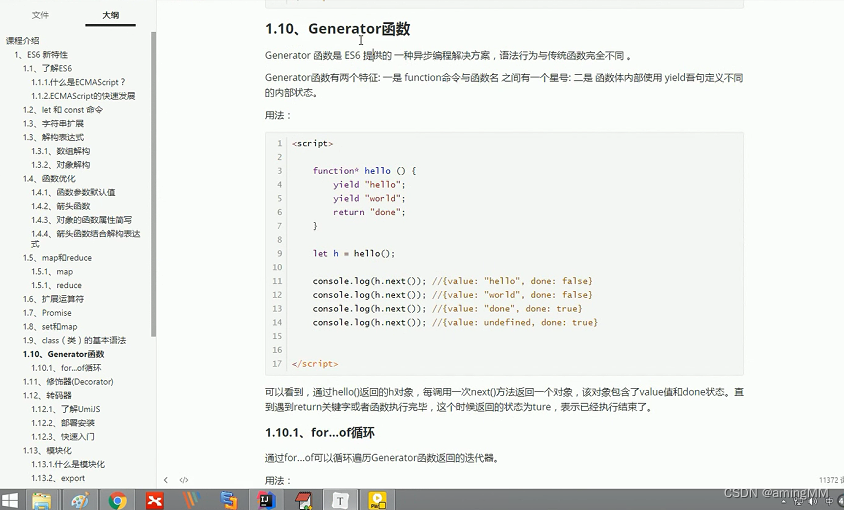Jump to 1.13.2、export in outline
844x510 pixels.
[58, 478]
